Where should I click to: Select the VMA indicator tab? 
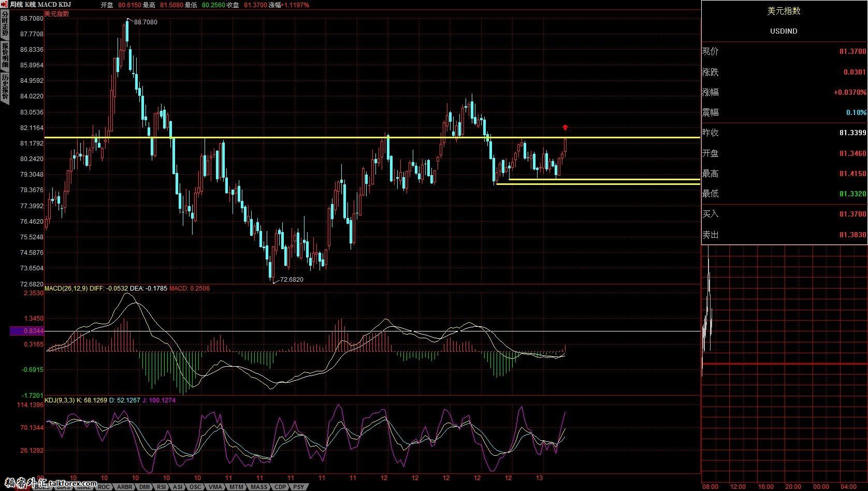pos(215,487)
